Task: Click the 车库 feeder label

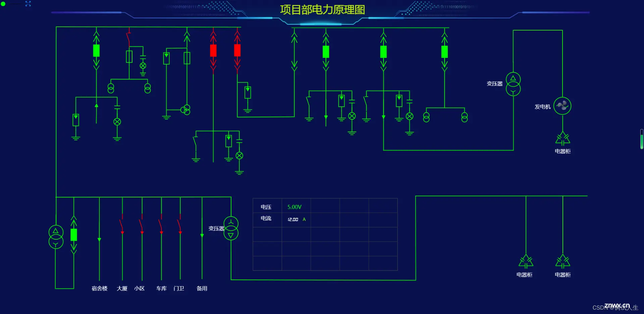Action: (x=161, y=289)
